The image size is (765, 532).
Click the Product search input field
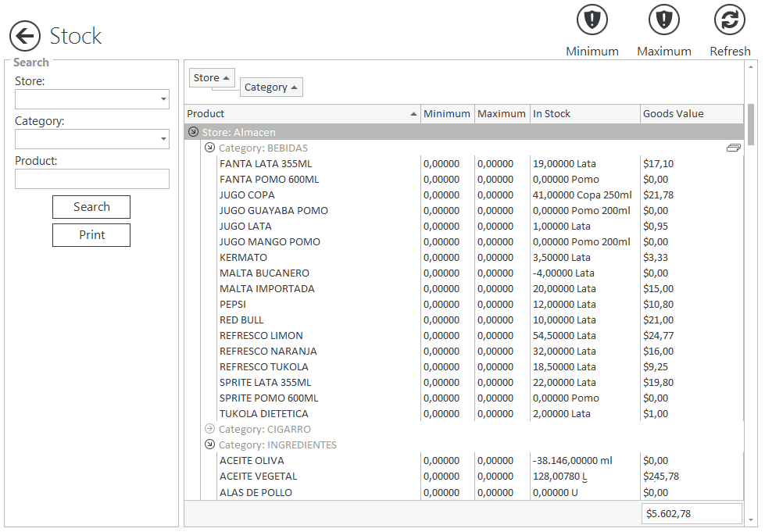tap(91, 179)
